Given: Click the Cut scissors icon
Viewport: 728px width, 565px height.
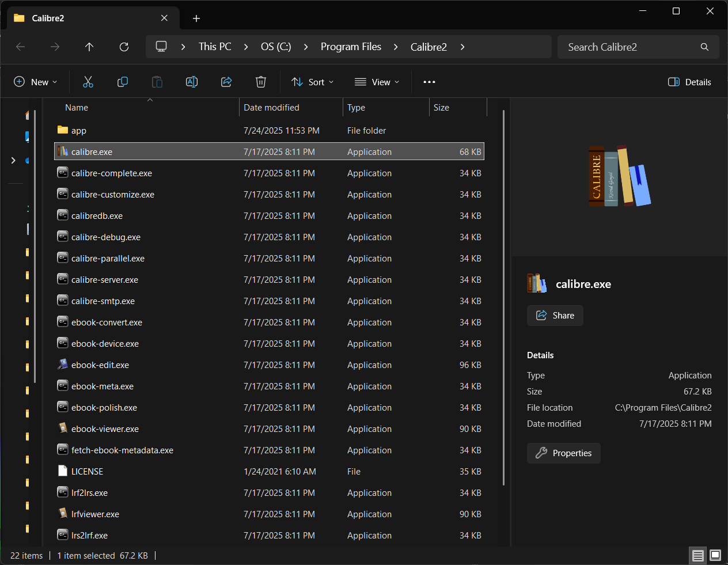Looking at the screenshot, I should point(88,82).
